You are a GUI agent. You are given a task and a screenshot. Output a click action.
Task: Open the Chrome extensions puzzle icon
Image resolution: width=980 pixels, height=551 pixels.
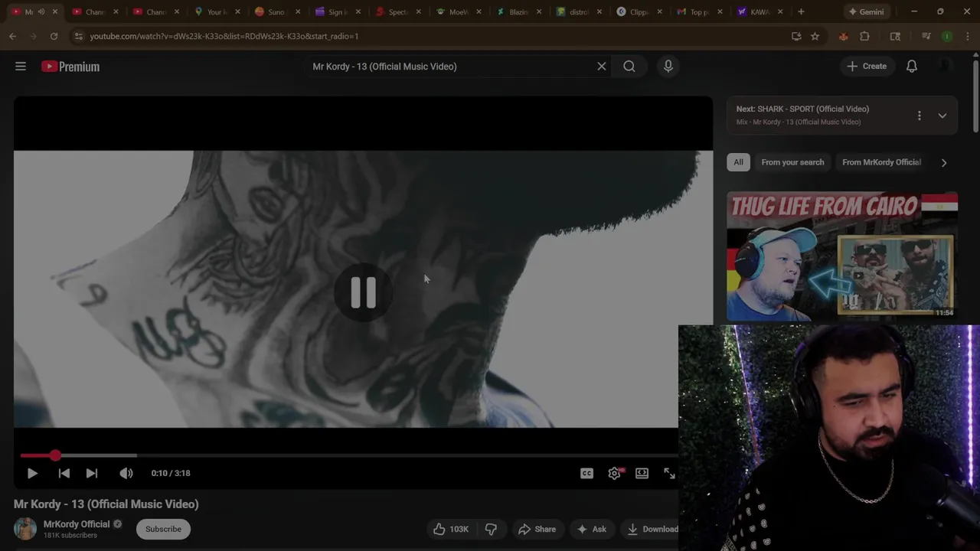(864, 36)
